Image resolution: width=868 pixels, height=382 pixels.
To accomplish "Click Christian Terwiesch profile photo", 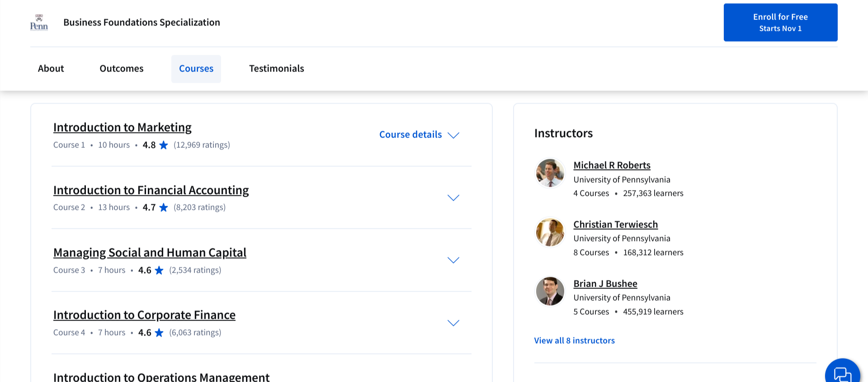I will tap(550, 232).
